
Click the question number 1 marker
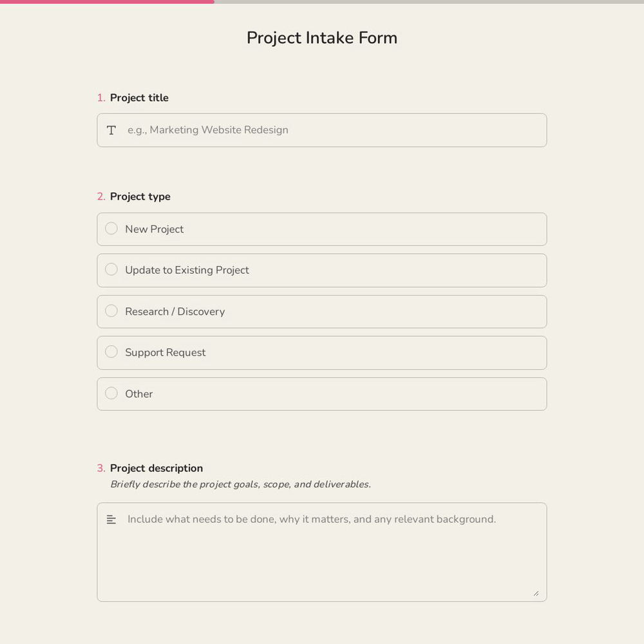[100, 98]
